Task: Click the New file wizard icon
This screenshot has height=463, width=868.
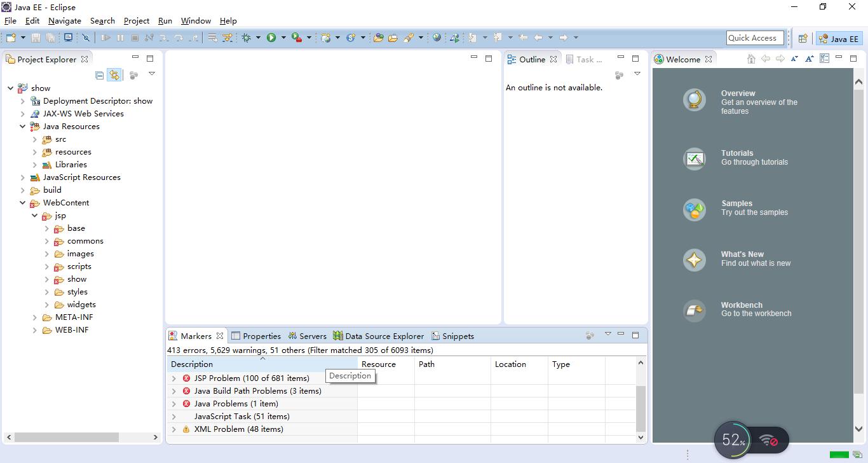Action: (11, 38)
